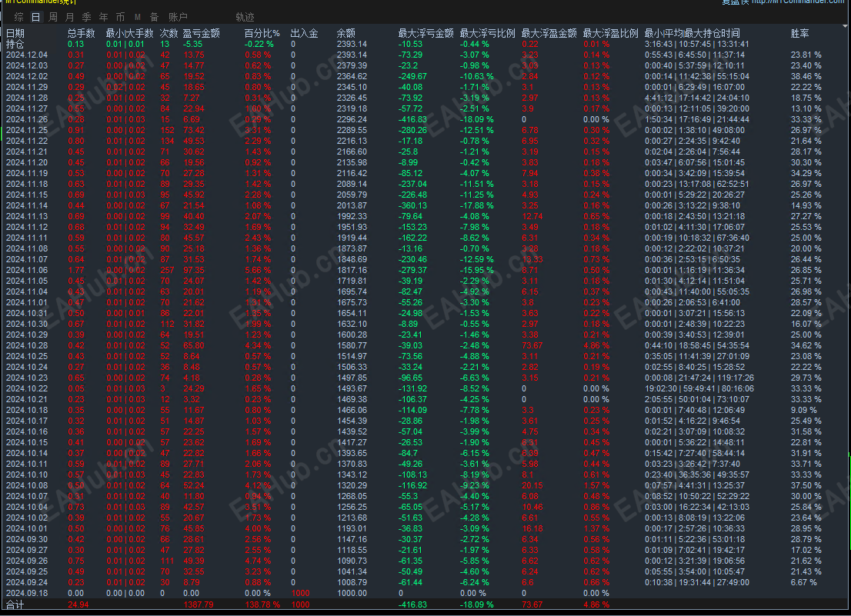Viewport: 851px width, 616px height.
Task: Click the 余额 column header
Action: click(x=346, y=34)
